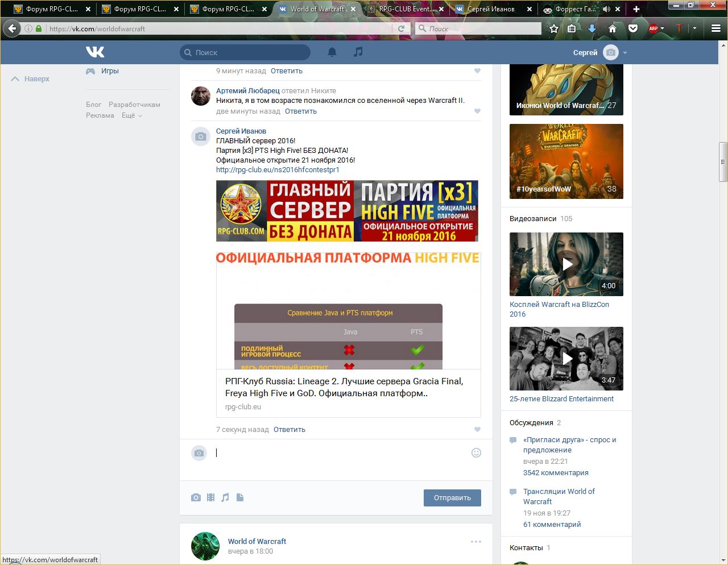Mute the audio on Форрест Га... tab
Viewport: 728px width, 565px height.
(606, 9)
